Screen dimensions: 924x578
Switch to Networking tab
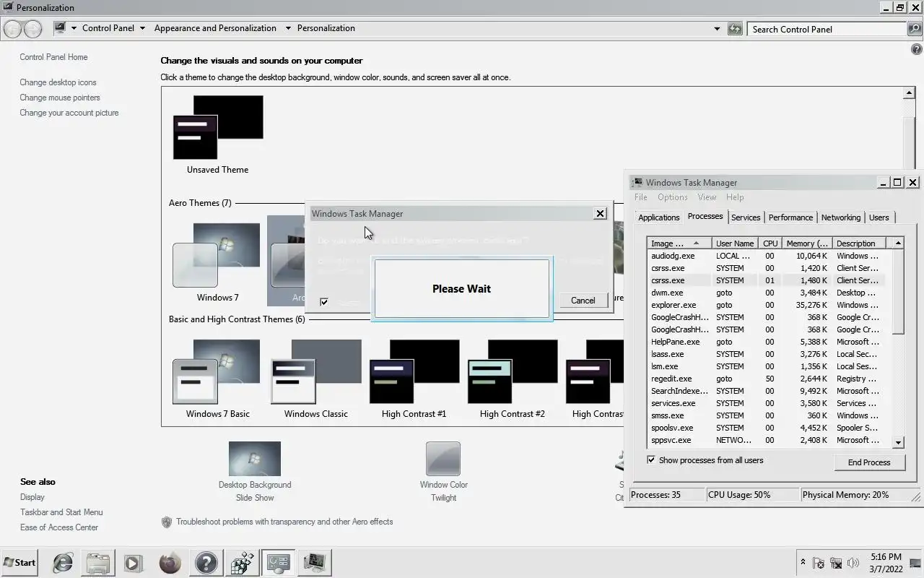(841, 217)
